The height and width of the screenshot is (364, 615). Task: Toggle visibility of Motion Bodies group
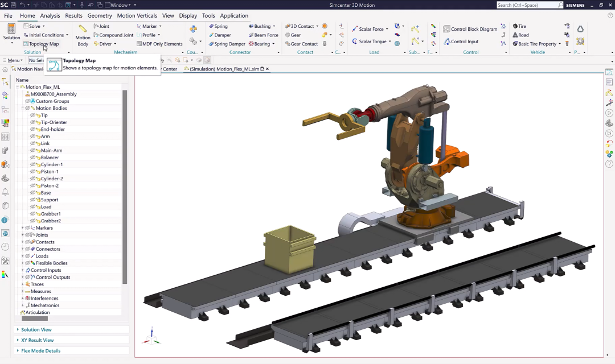tap(27, 108)
